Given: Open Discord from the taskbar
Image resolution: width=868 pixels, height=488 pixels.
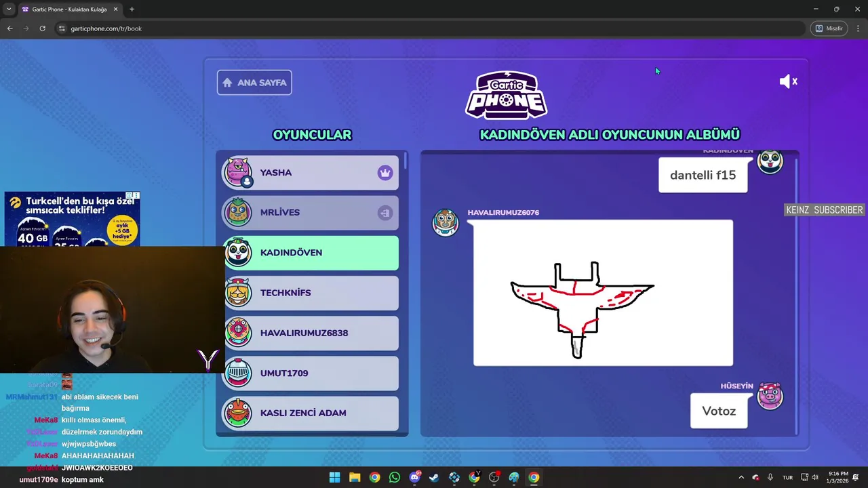Looking at the screenshot, I should (414, 477).
